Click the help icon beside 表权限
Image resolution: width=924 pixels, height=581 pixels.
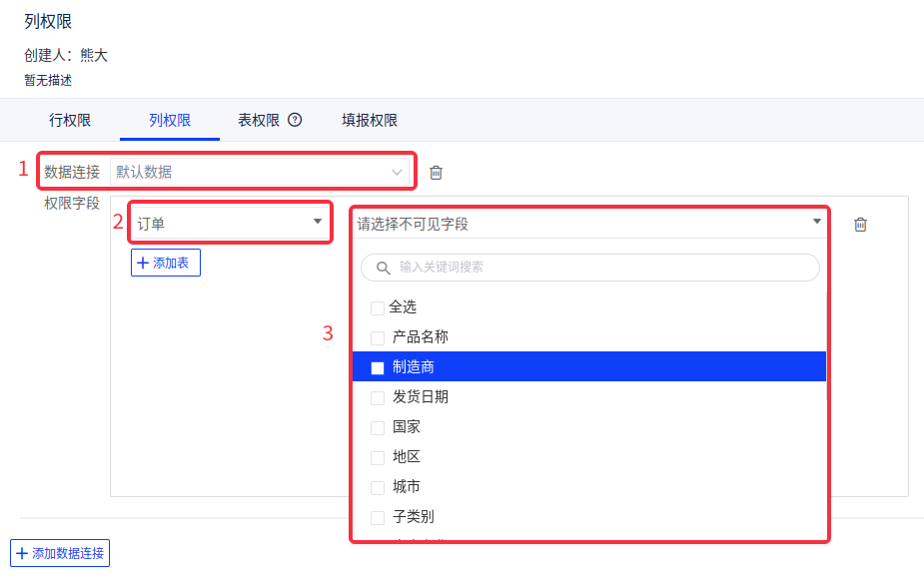(295, 120)
